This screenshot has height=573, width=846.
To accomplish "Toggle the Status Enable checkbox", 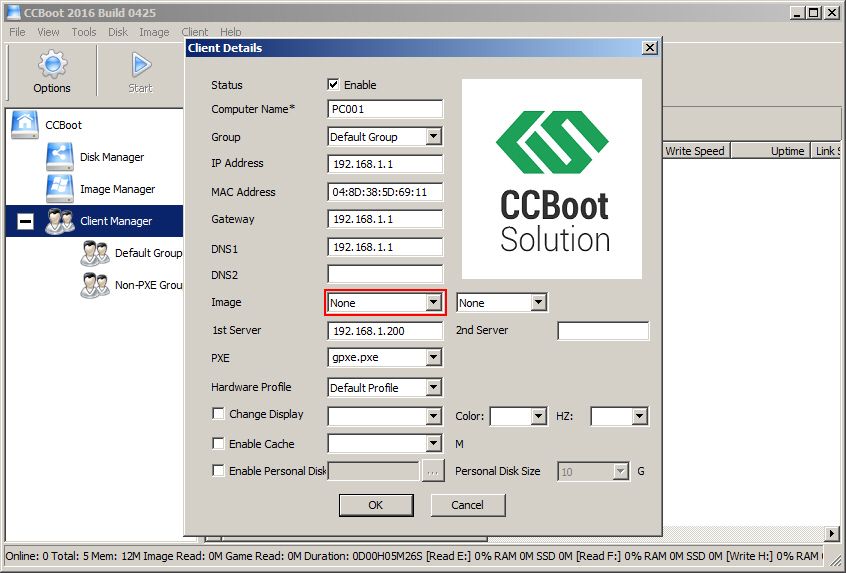I will click(x=333, y=85).
